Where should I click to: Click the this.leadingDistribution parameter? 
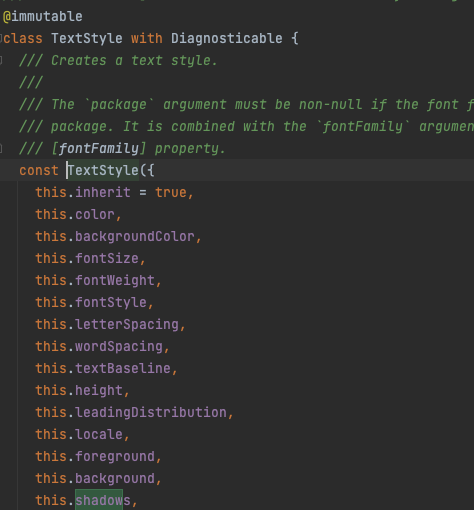tap(134, 412)
